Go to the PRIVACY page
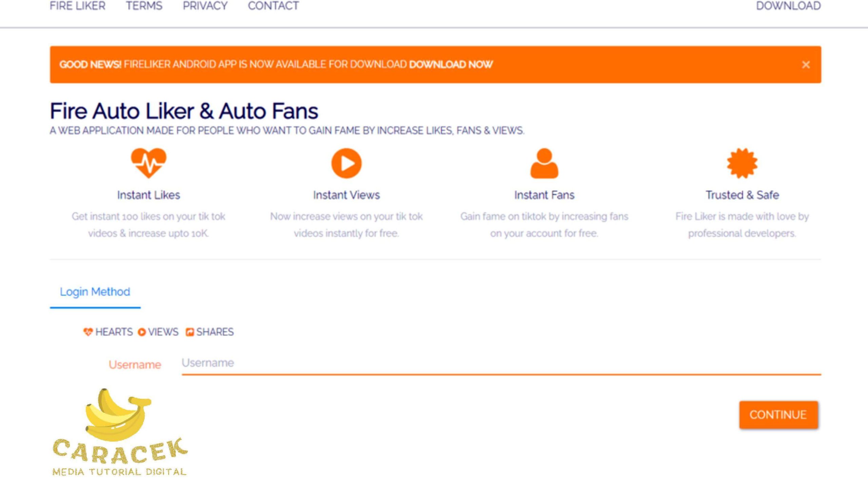This screenshot has height=488, width=868. point(205,6)
